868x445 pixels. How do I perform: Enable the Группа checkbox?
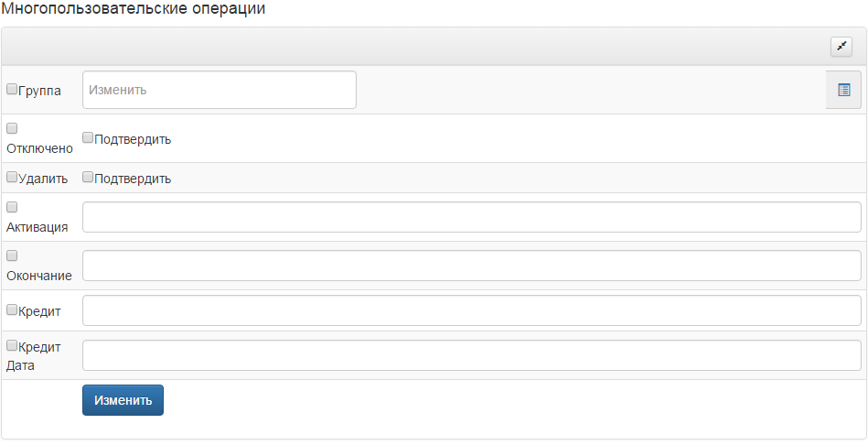(12, 89)
